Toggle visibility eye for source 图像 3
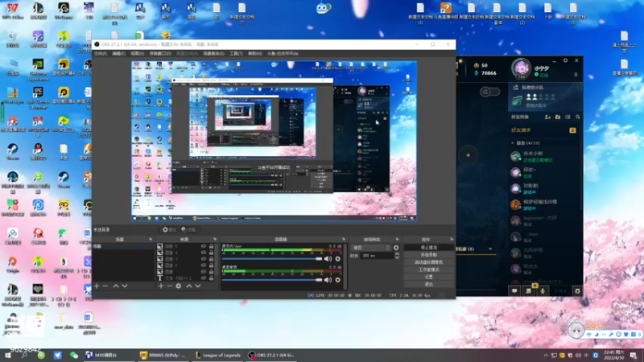The width and height of the screenshot is (644, 362). (204, 259)
